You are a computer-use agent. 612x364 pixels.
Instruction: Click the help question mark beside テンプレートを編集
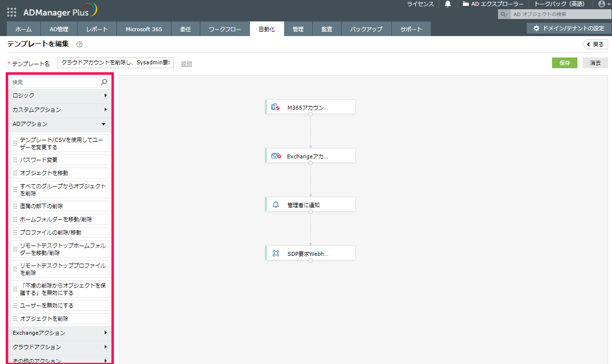point(79,44)
